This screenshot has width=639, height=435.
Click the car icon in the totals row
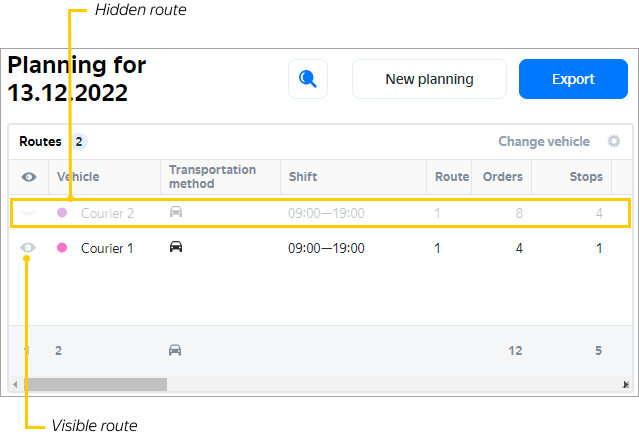click(175, 350)
